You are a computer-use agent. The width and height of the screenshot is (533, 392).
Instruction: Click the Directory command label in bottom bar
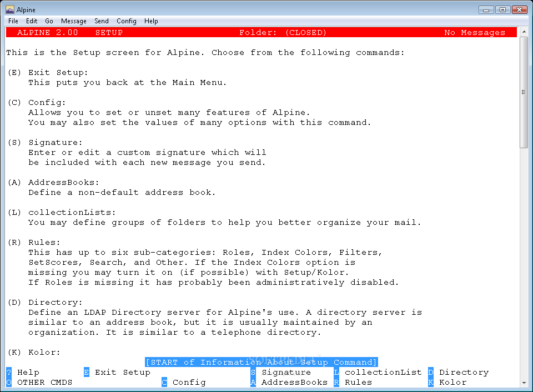[x=464, y=372]
